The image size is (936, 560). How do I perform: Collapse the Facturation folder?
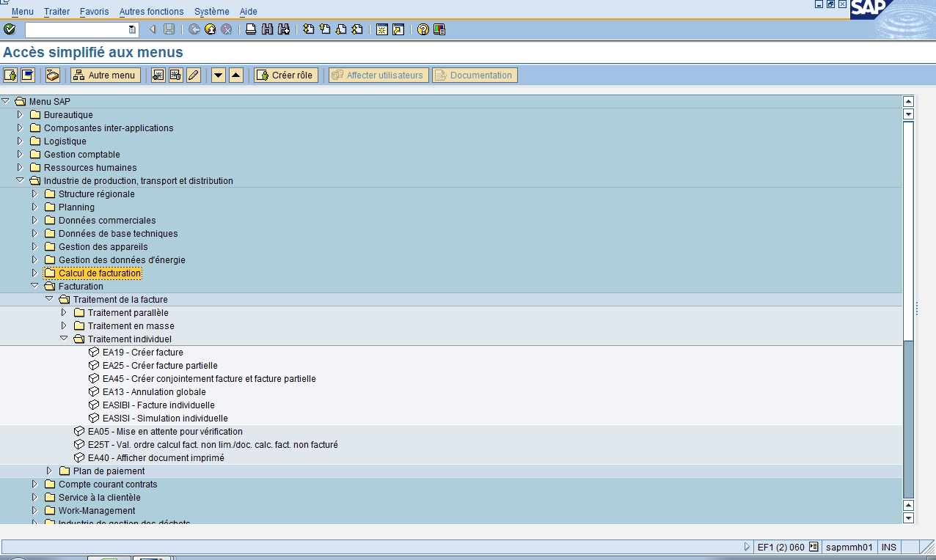34,286
